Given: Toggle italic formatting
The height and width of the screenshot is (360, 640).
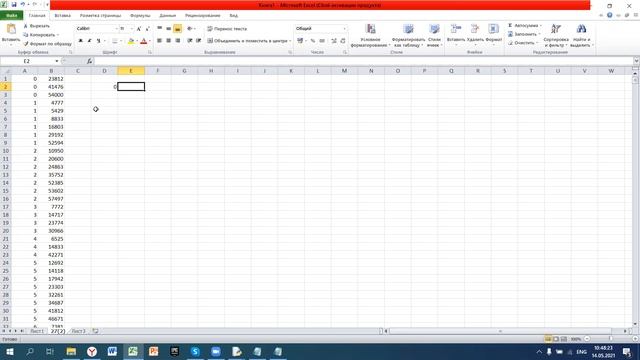Looking at the screenshot, I should [89, 41].
